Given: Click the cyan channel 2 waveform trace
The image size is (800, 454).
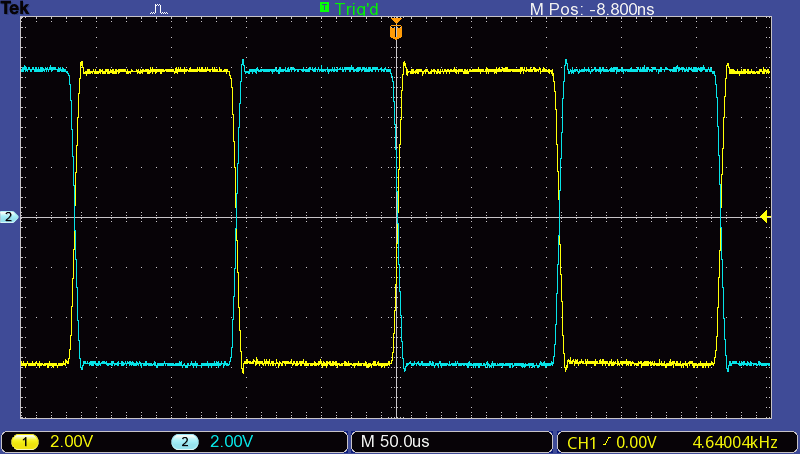Looking at the screenshot, I should [x=320, y=70].
